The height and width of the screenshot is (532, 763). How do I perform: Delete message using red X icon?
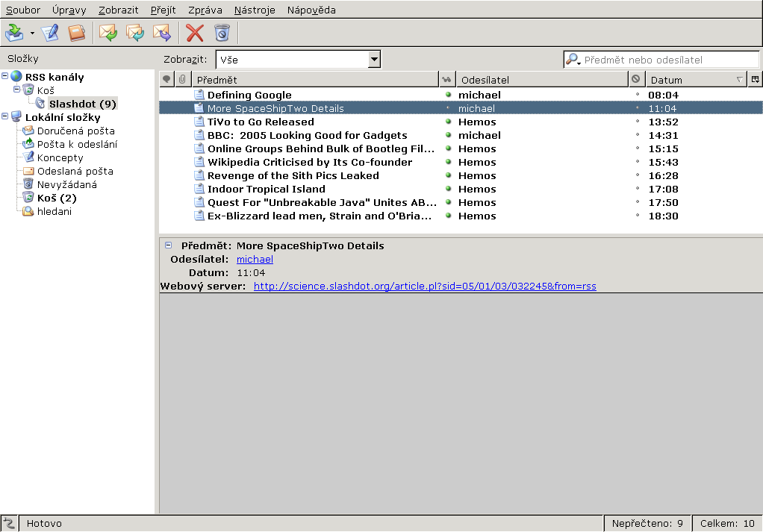[195, 33]
